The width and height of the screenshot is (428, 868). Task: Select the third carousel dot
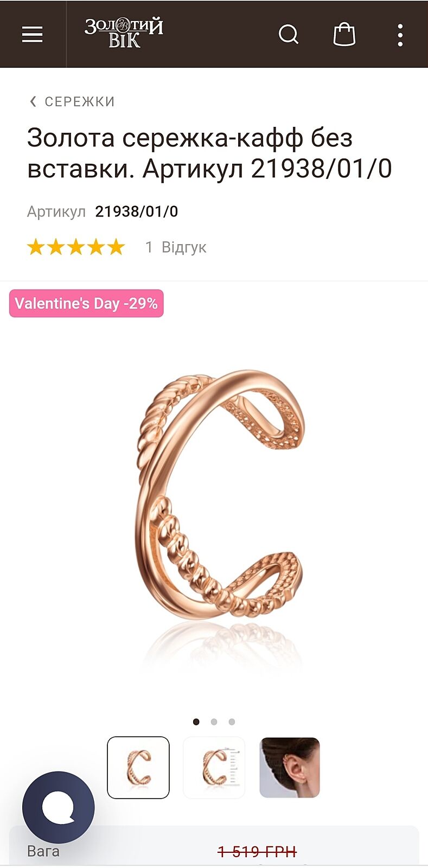pos(232,722)
